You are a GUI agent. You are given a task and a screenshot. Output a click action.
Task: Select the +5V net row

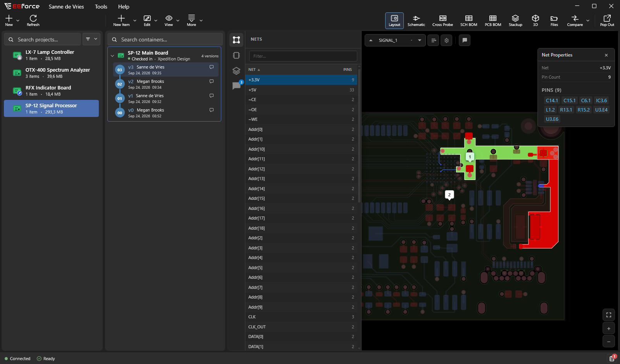click(301, 90)
